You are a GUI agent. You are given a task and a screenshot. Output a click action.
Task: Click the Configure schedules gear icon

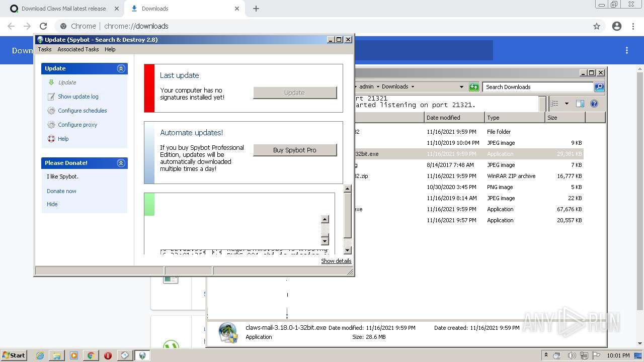pyautogui.click(x=51, y=111)
